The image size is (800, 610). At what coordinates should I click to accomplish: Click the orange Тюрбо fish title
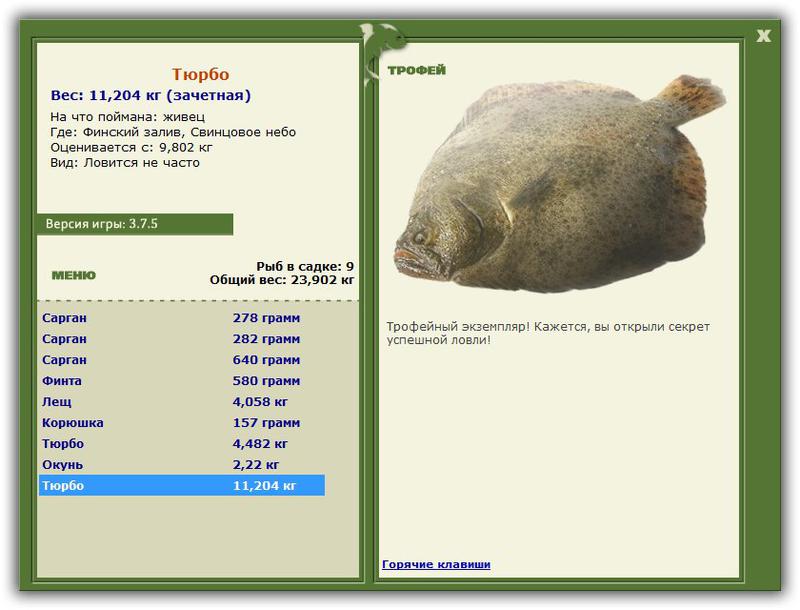click(x=201, y=74)
